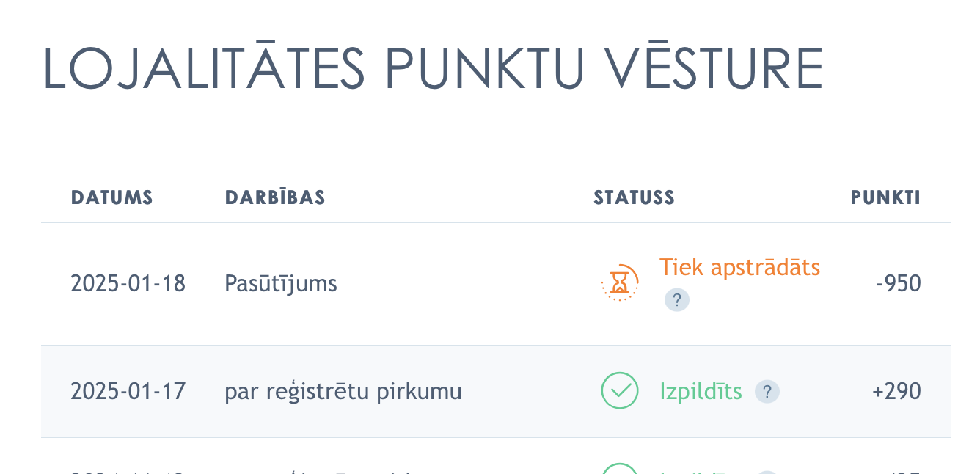The height and width of the screenshot is (474, 980).
Task: Select the green Izpildīts status label
Action: 701,392
